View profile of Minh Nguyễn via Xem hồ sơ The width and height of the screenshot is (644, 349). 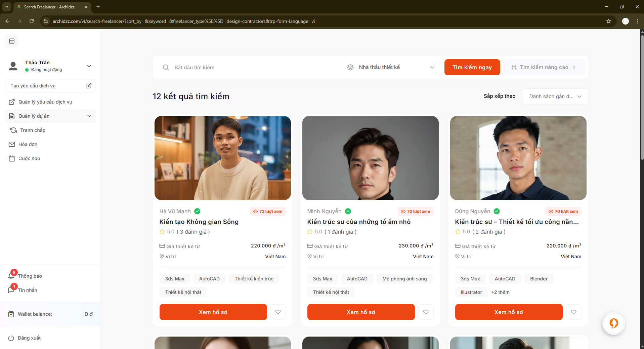361,312
